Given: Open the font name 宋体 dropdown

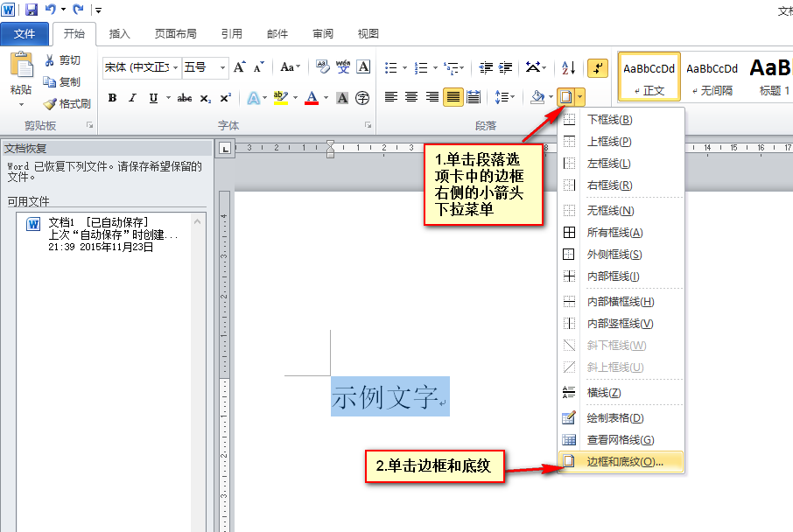Looking at the screenshot, I should (176, 67).
